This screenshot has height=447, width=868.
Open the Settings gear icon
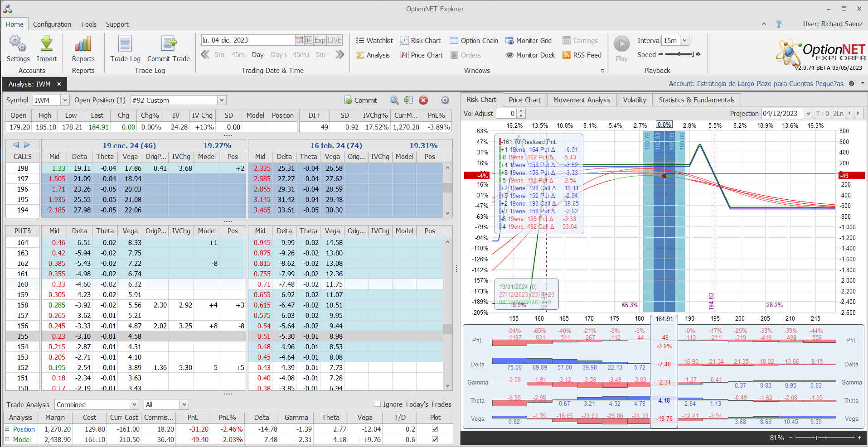click(18, 44)
